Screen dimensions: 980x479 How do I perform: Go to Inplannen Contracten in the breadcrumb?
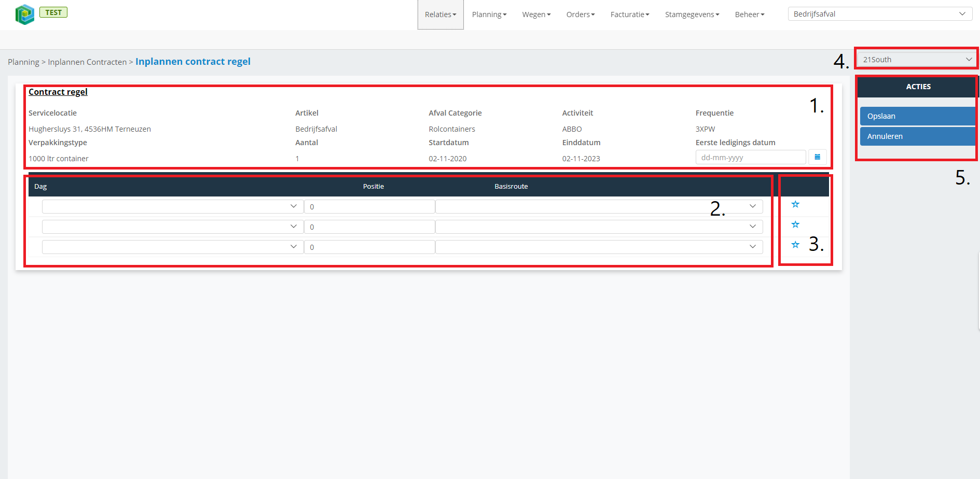(87, 62)
